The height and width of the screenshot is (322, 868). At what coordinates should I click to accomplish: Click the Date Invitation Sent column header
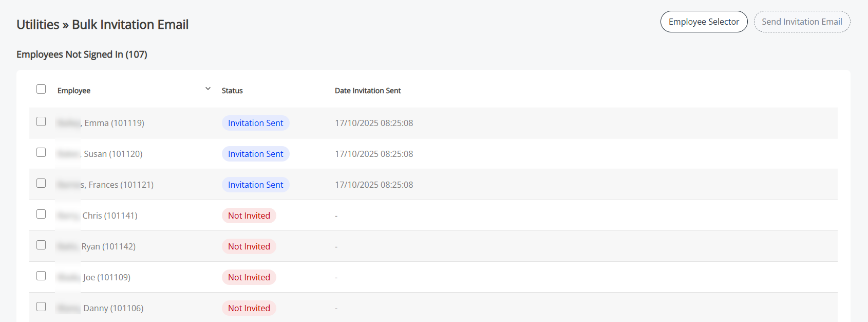click(368, 91)
